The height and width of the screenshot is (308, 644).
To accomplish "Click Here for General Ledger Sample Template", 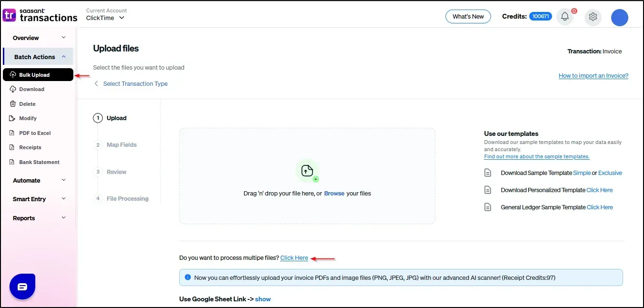I will tap(600, 207).
